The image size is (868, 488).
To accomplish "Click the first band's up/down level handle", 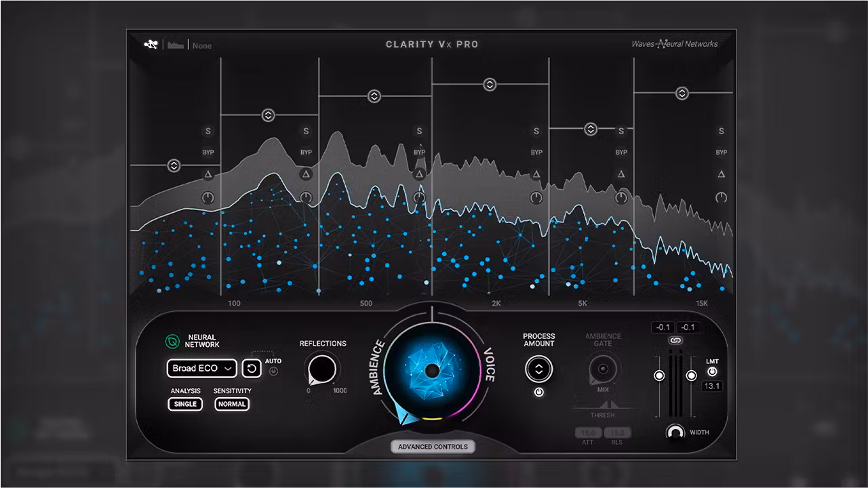I will [174, 165].
